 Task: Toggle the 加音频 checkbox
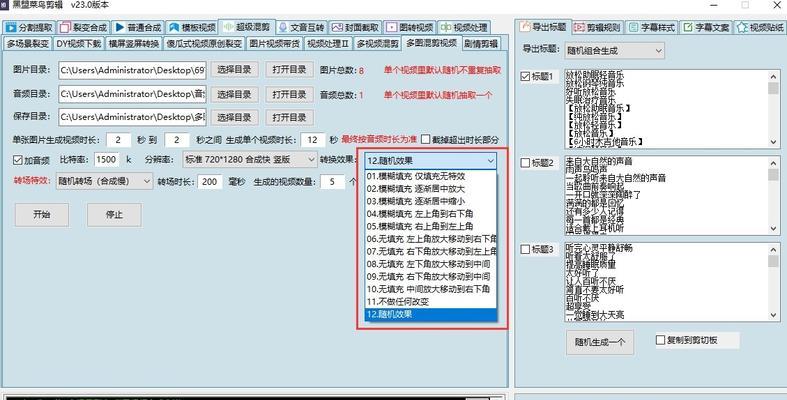tap(18, 160)
